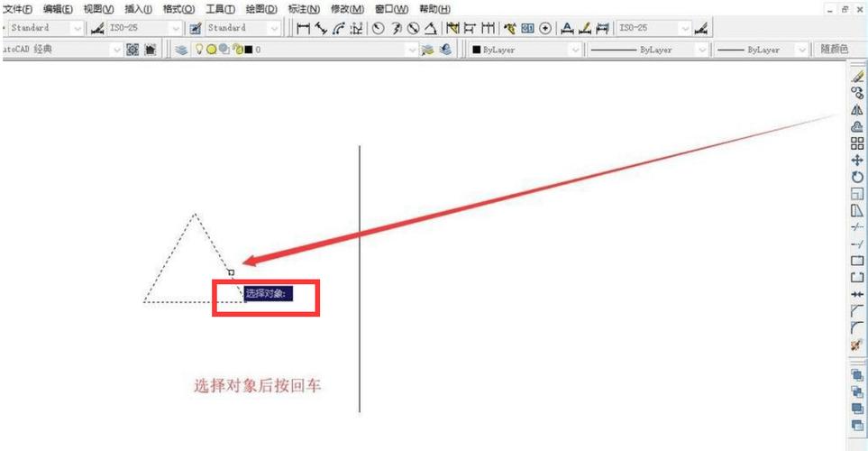The width and height of the screenshot is (868, 451).
Task: Open the 标注(N) menu
Action: pyautogui.click(x=304, y=9)
